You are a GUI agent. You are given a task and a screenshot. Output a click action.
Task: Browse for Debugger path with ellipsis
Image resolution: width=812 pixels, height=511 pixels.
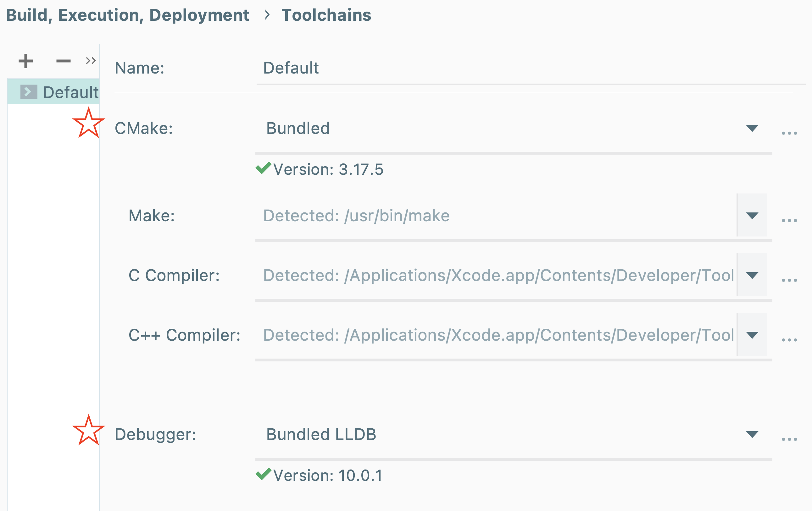[789, 439]
